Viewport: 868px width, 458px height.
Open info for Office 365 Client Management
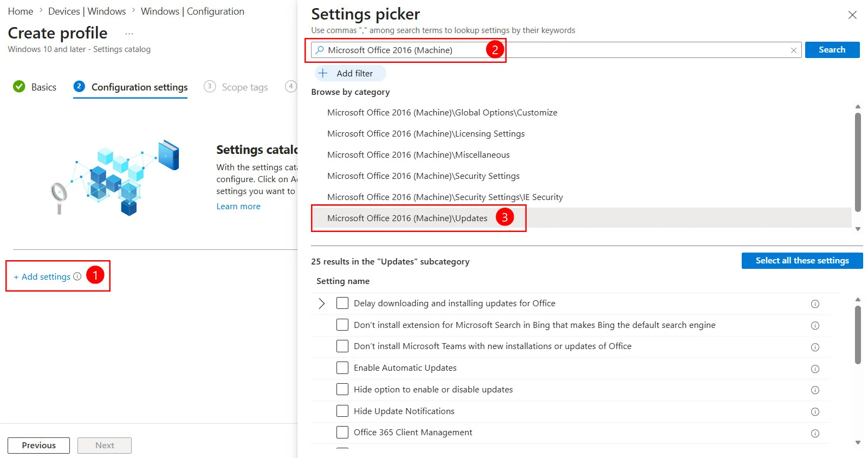815,433
